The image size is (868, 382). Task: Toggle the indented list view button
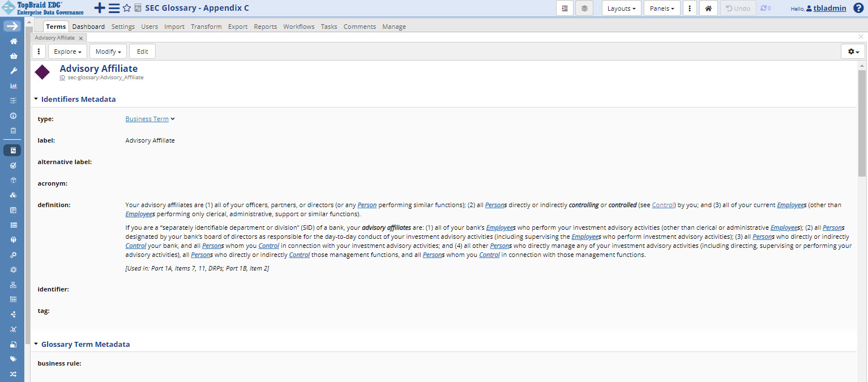(565, 8)
